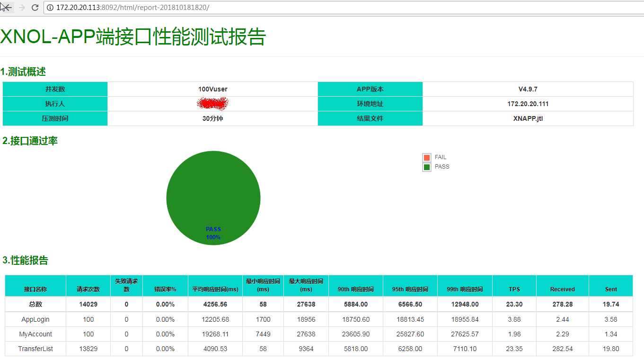The height and width of the screenshot is (361, 644).
Task: Click the Received column header
Action: (563, 286)
